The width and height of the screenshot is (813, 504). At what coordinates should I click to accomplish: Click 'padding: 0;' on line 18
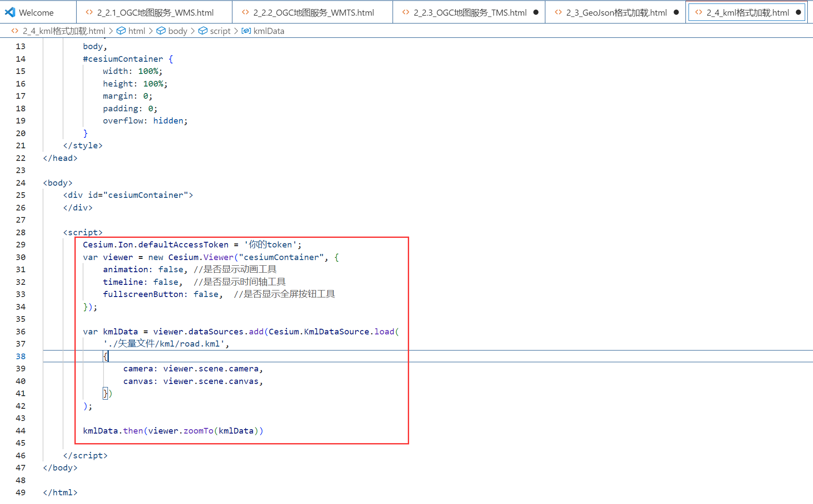click(130, 109)
